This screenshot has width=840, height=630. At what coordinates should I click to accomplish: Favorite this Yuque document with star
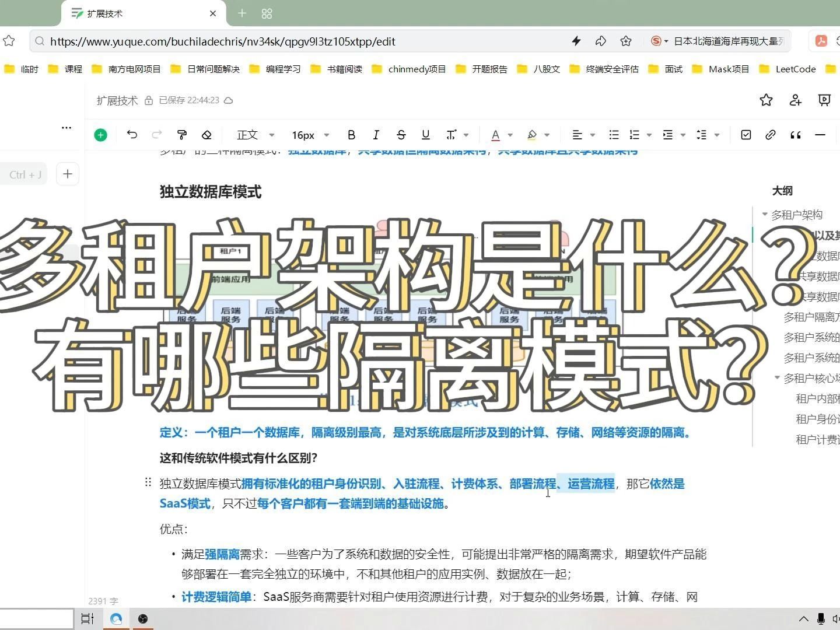click(766, 100)
